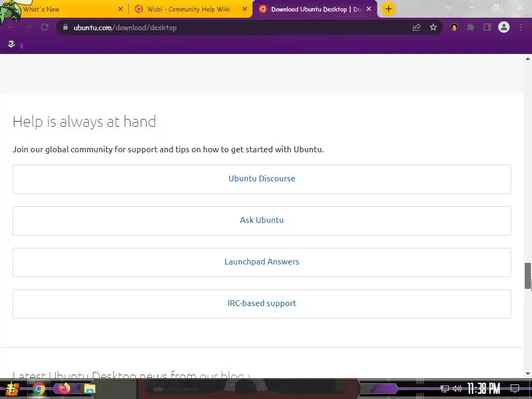The image size is (532, 399).
Task: Click the 11:38 PM taskbar clock
Action: (484, 389)
